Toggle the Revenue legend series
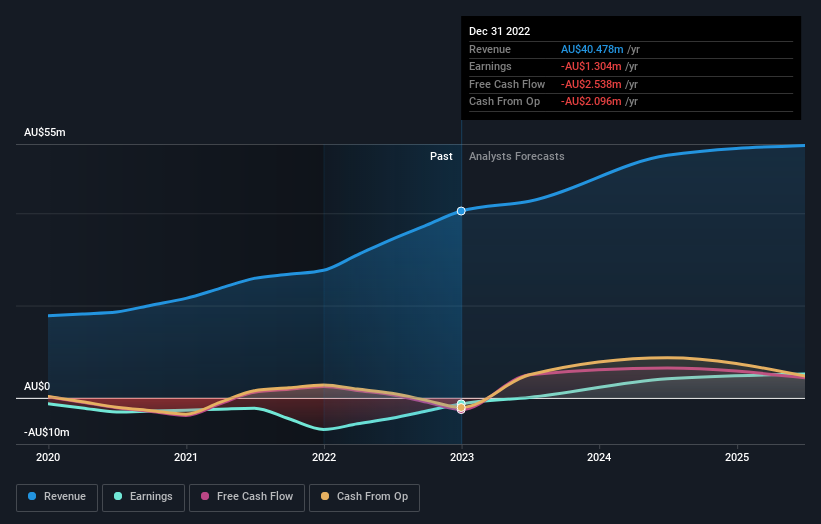 coord(57,497)
